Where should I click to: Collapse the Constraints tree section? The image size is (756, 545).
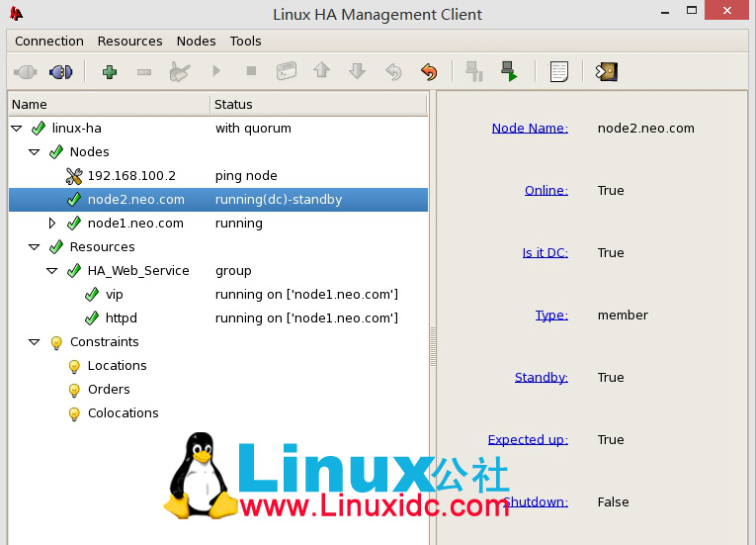(35, 342)
